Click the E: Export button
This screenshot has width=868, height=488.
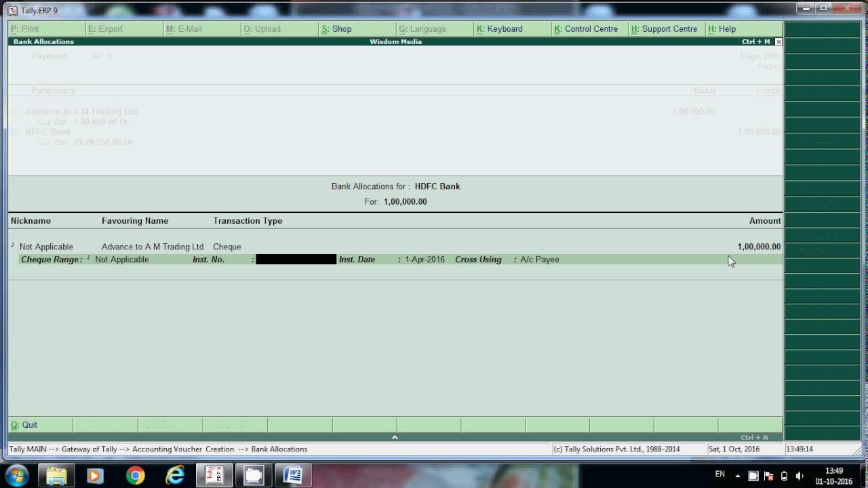coord(125,29)
